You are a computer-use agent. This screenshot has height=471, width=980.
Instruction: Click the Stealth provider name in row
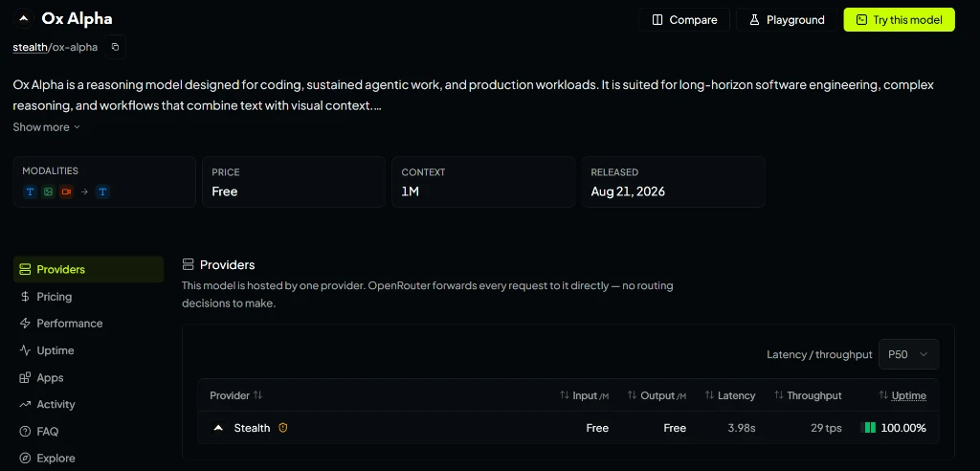(x=252, y=428)
